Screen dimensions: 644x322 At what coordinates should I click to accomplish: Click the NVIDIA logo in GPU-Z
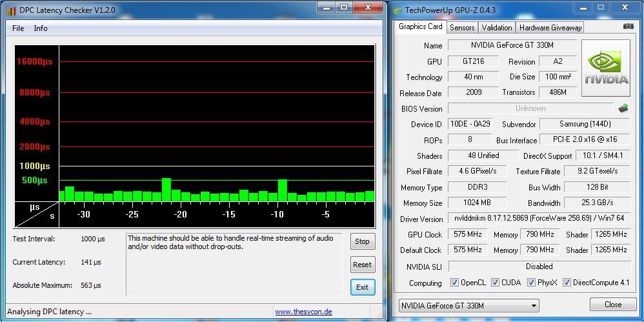tap(606, 68)
